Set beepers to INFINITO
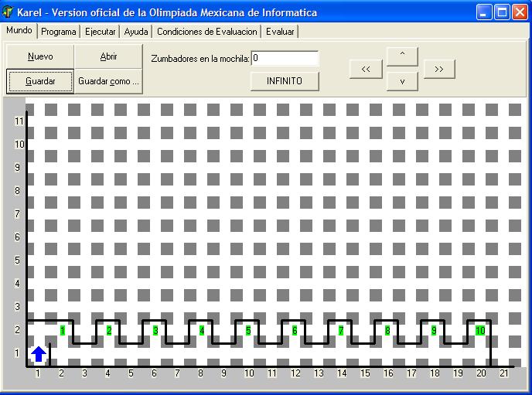532x395 pixels. (285, 81)
